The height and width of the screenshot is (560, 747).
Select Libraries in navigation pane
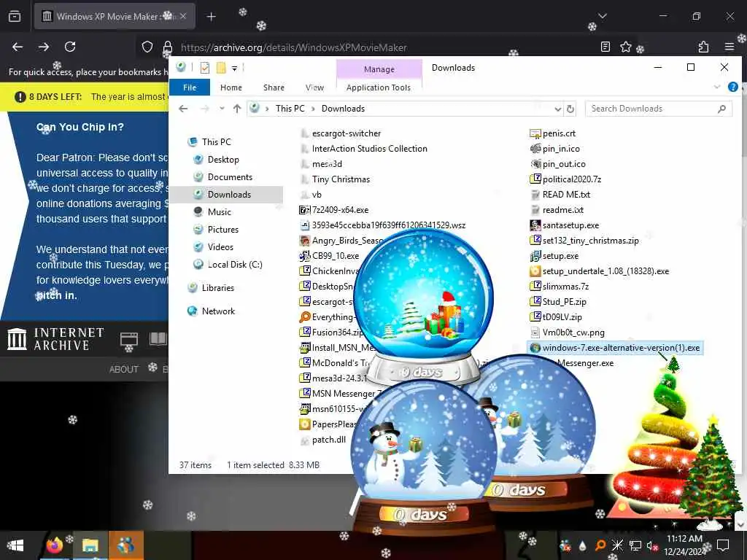[x=217, y=288]
